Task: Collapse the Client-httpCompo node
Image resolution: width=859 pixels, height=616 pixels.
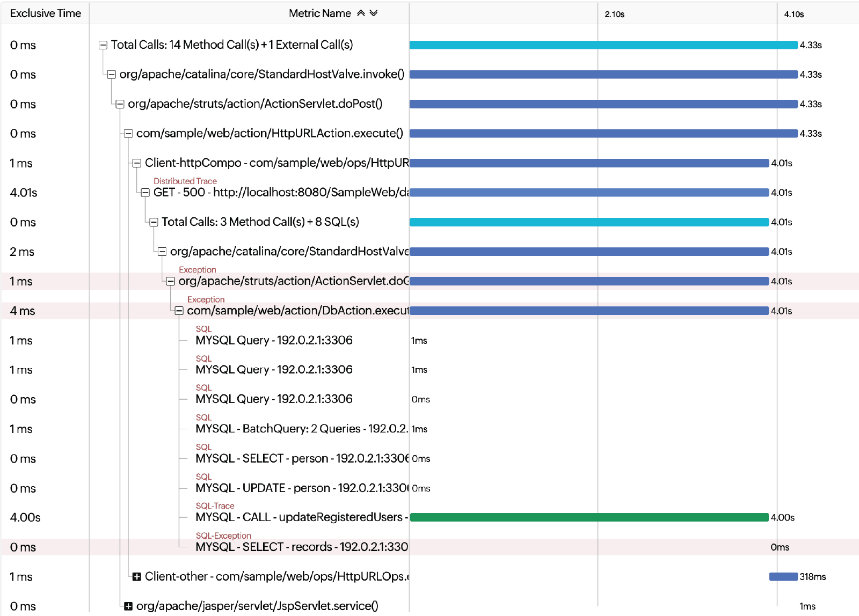Action: tap(137, 163)
